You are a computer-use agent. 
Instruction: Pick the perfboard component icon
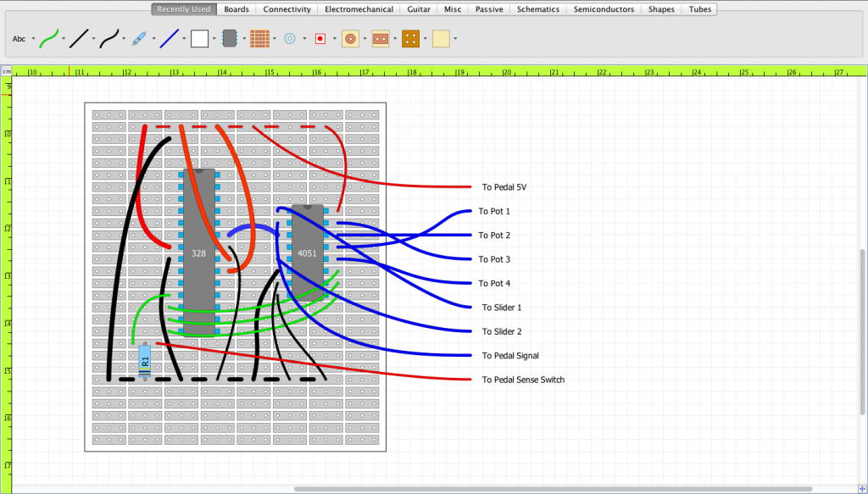260,38
